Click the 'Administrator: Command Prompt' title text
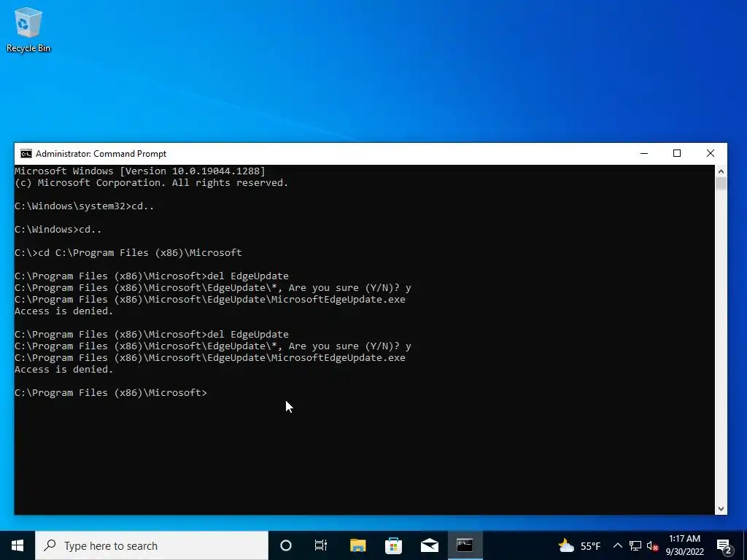747x560 pixels. (101, 154)
